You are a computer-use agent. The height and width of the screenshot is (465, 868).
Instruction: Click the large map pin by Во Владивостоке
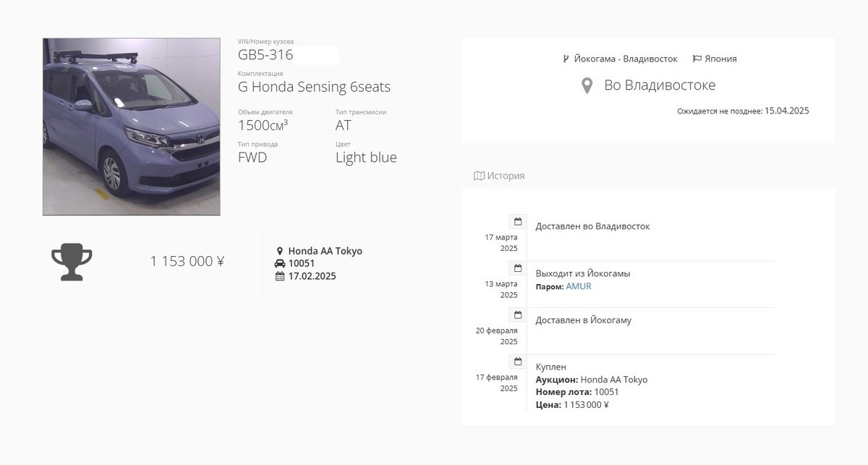coord(588,86)
